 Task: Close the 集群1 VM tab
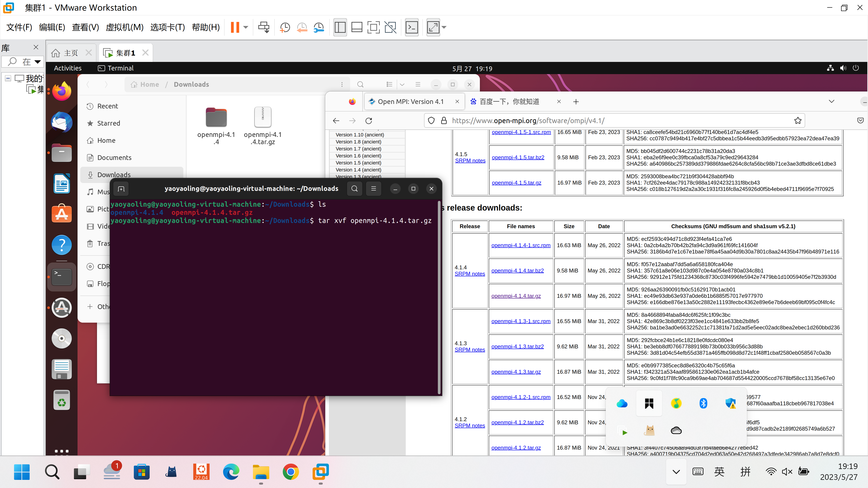coord(145,53)
